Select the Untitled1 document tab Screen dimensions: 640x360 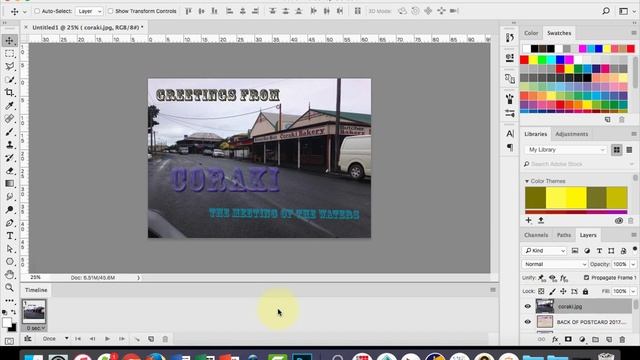[88, 27]
